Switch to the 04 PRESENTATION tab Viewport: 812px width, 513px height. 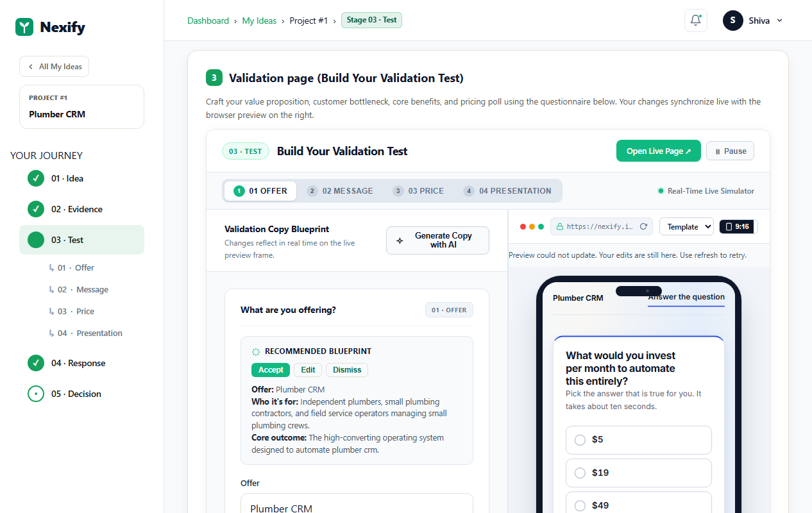[507, 190]
